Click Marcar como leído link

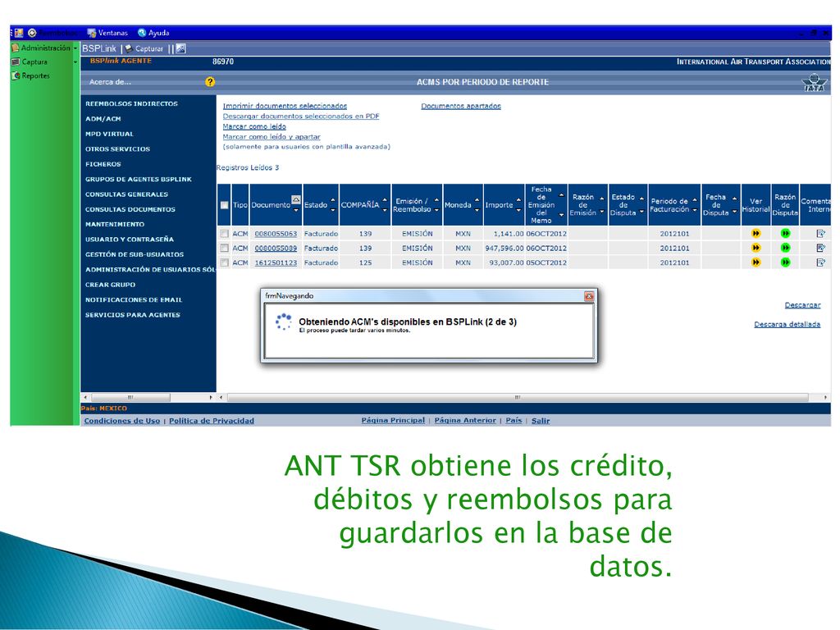(x=254, y=126)
